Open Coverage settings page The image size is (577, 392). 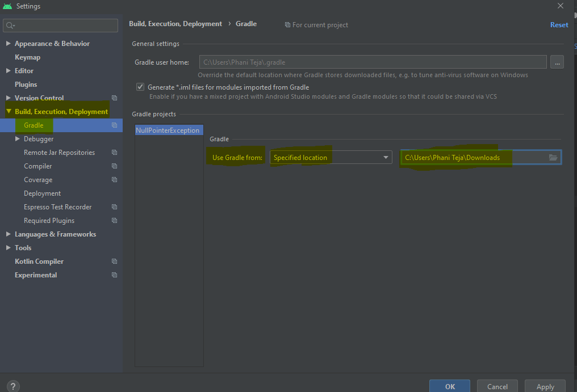pos(38,179)
